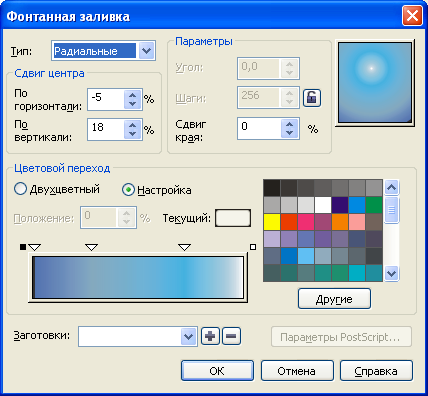This screenshot has height=396, width=428.
Task: Pick the black swatch in top row
Action: pos(272,188)
